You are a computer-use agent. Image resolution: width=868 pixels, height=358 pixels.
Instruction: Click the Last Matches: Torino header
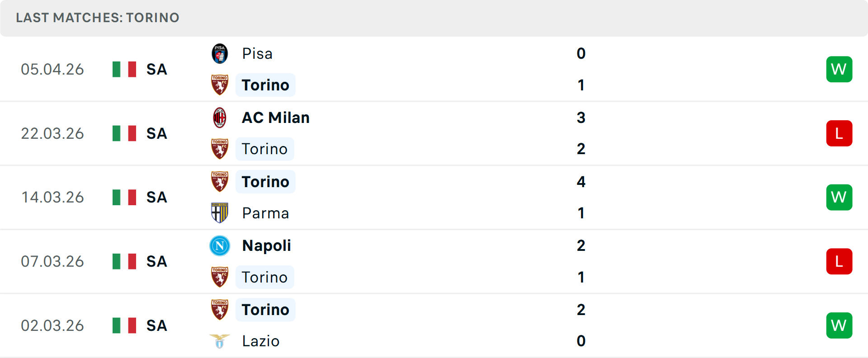(x=98, y=18)
